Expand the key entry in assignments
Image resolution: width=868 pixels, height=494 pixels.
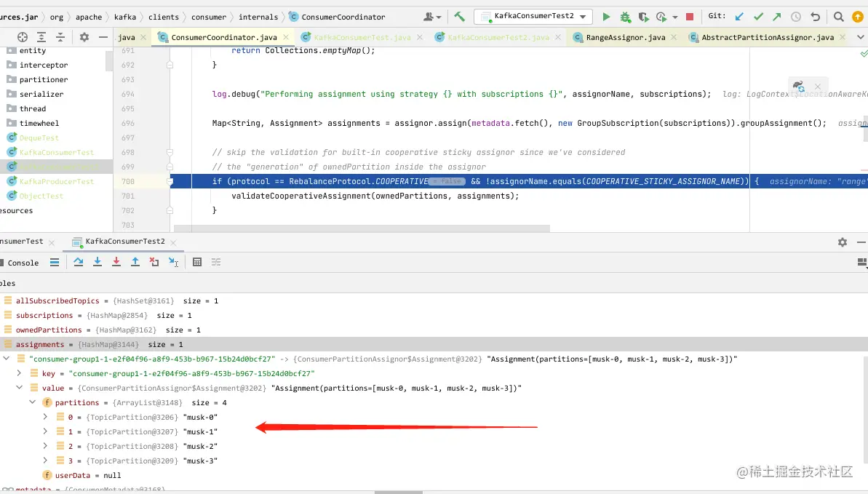(x=19, y=373)
